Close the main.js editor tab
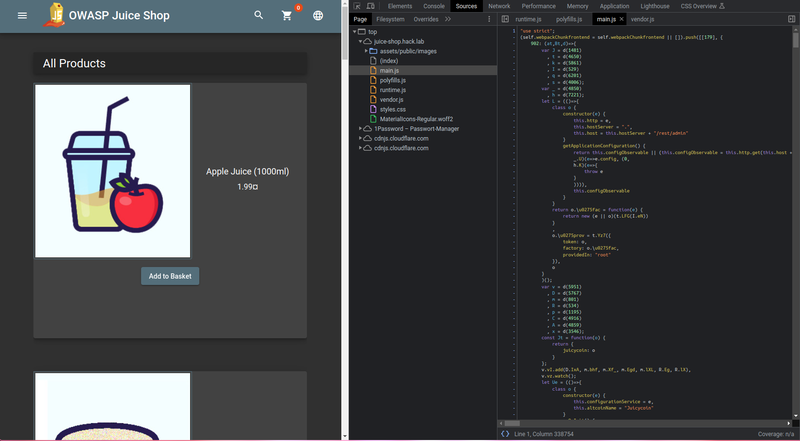Screen dimensions: 800x441 (622, 19)
